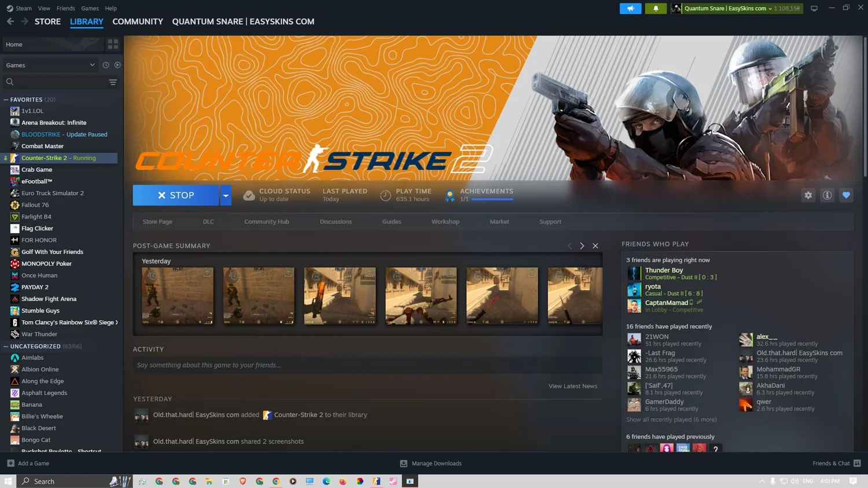The width and height of the screenshot is (868, 488).
Task: Toggle favorite heart icon for Counter-Strike 2
Action: 846,196
